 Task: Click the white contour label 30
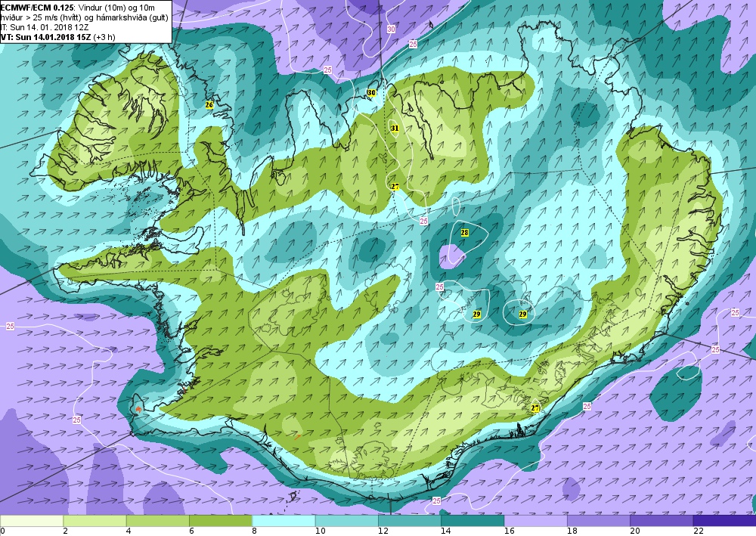tap(391, 29)
